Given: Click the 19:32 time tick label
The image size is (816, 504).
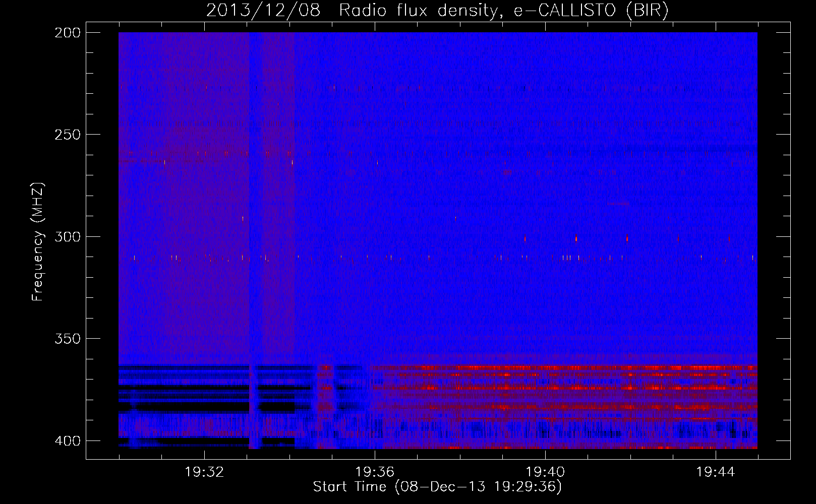Looking at the screenshot, I should pyautogui.click(x=204, y=472).
